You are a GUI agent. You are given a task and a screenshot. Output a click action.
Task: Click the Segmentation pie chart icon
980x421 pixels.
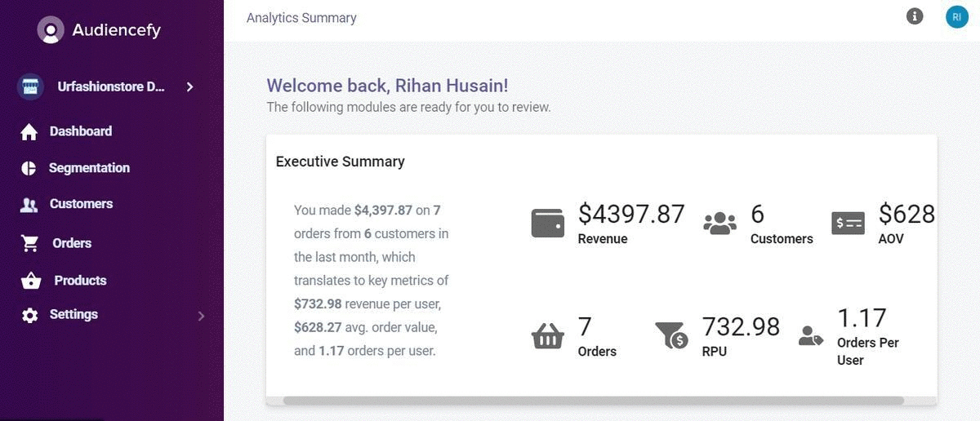click(29, 168)
